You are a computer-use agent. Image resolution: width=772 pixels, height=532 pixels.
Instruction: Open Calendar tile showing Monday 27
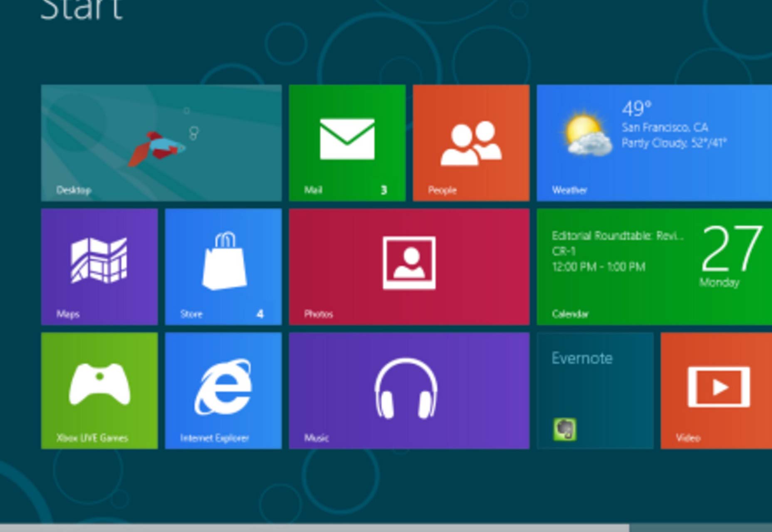tap(654, 266)
